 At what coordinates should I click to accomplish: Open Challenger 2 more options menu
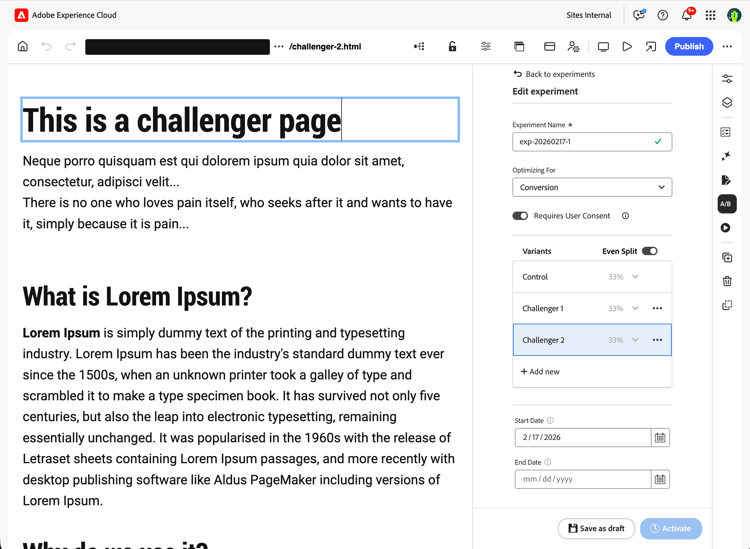click(657, 340)
